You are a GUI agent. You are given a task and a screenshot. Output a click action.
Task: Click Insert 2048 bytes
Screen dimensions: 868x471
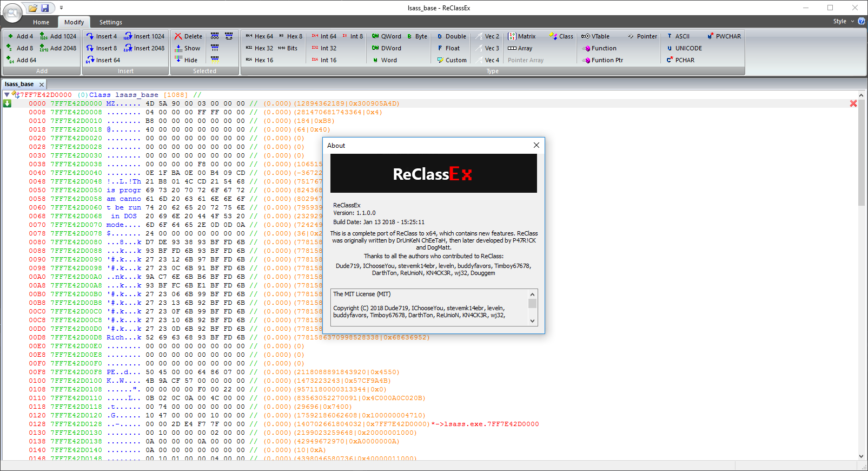pos(144,48)
